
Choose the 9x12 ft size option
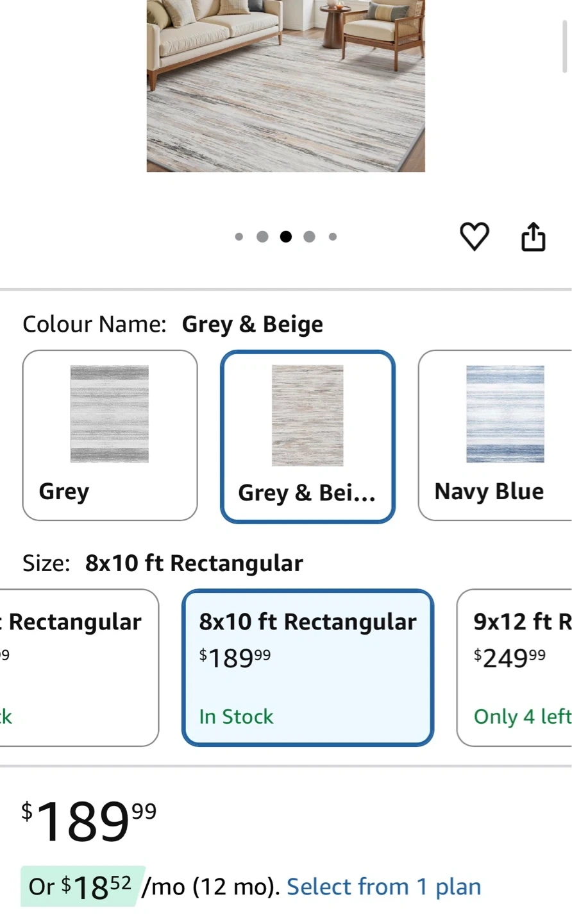pyautogui.click(x=514, y=667)
